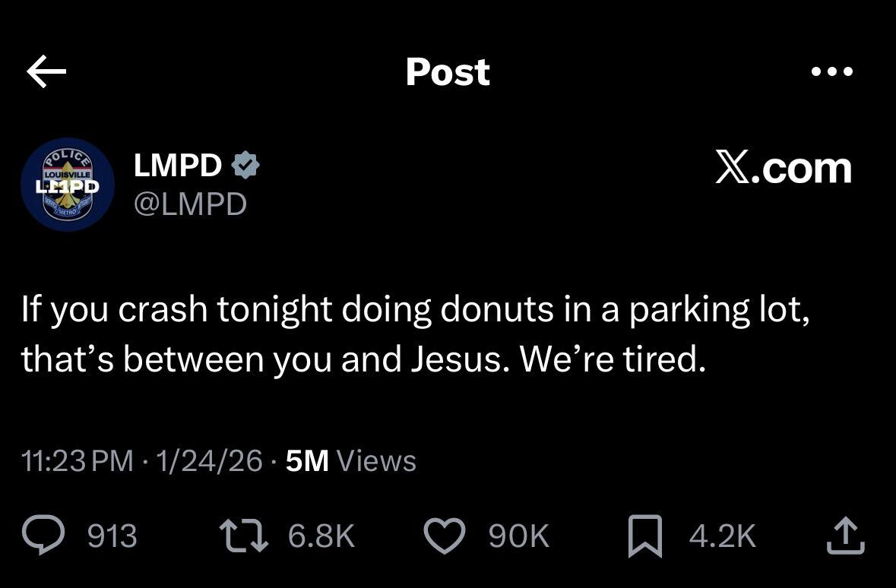Click the 11:23 PM timestamp
Screen dimensions: 896x588
point(78,461)
